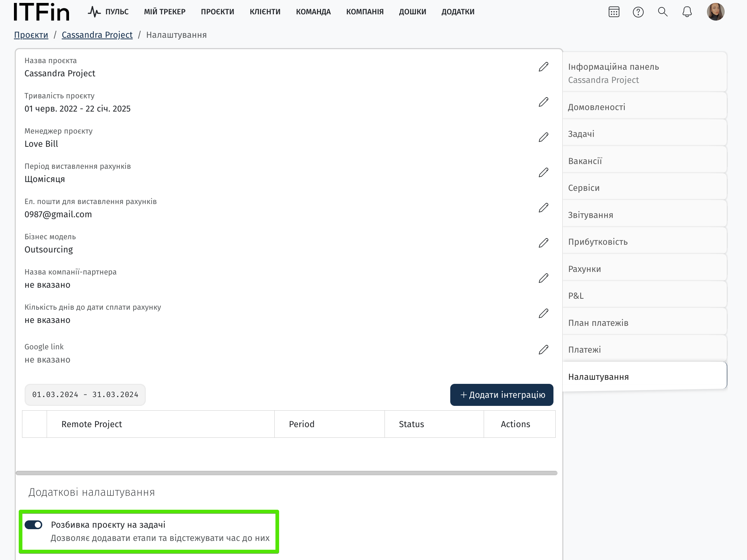
Task: Edit project duration with pencil icon
Action: (544, 102)
